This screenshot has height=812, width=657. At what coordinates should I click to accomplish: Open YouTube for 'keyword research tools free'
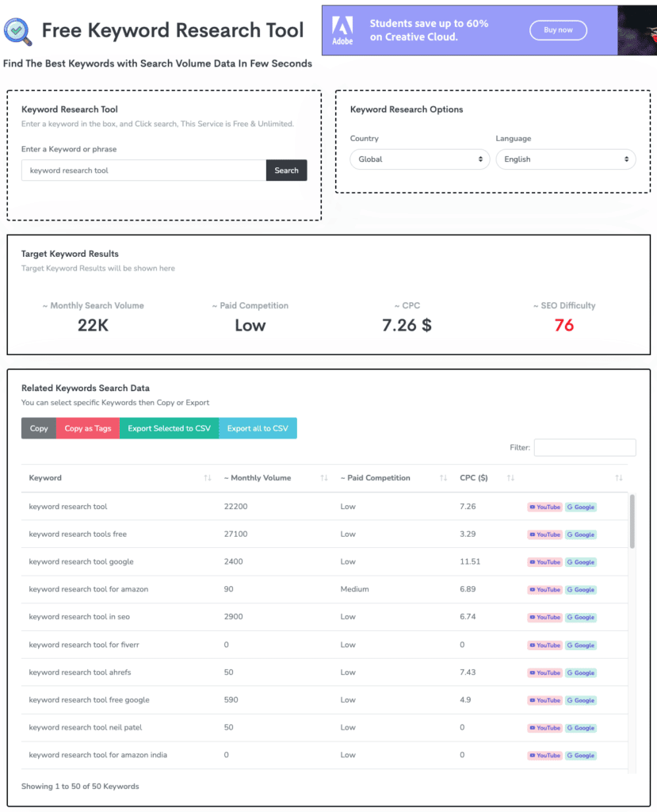coord(544,534)
